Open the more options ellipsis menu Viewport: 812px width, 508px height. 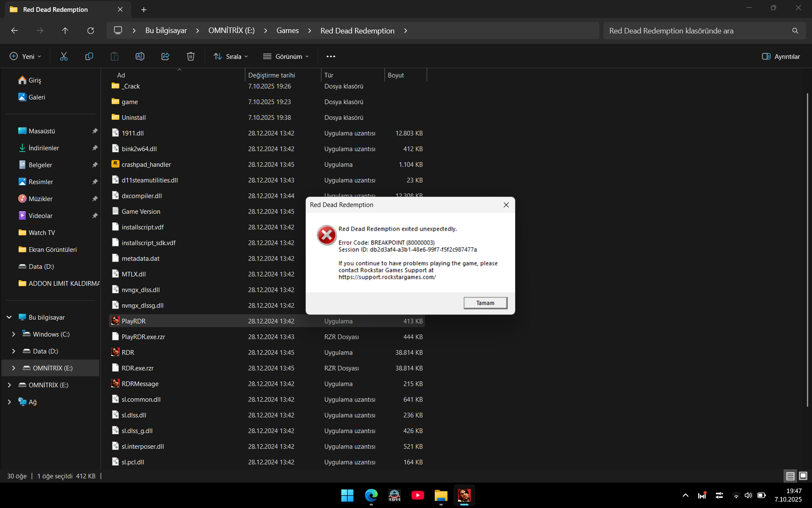tap(331, 56)
